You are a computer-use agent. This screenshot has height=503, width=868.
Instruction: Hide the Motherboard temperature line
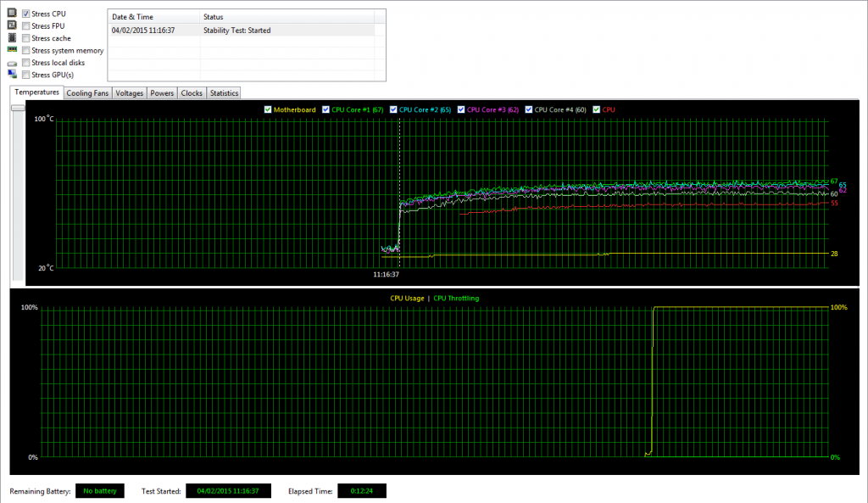point(268,109)
